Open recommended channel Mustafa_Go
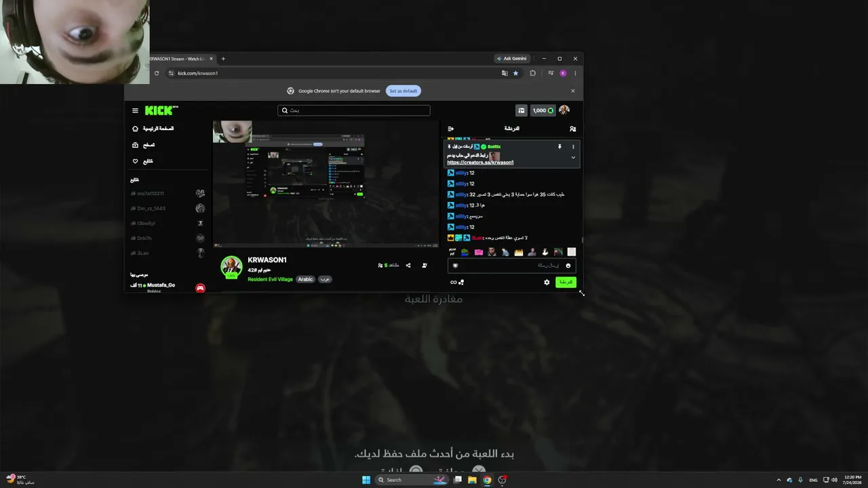 (168, 287)
